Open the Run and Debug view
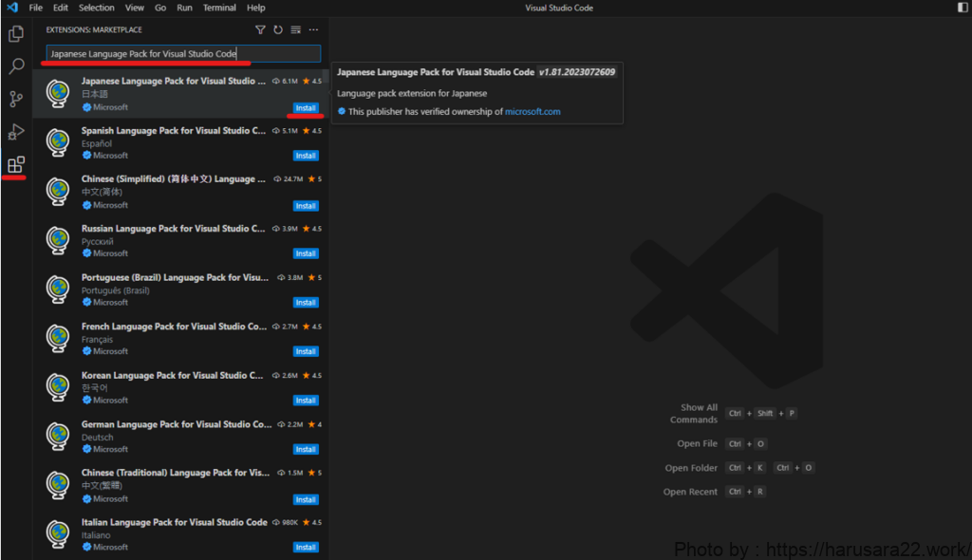Image resolution: width=972 pixels, height=560 pixels. pyautogui.click(x=16, y=131)
